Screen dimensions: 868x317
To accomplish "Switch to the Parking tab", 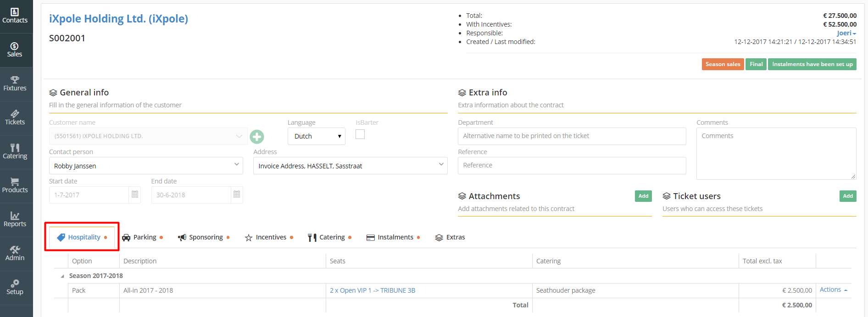I will [142, 237].
